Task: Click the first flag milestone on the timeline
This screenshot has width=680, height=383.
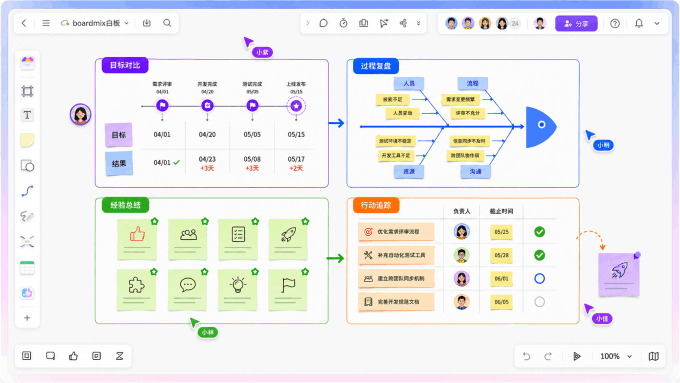Action: pos(162,105)
